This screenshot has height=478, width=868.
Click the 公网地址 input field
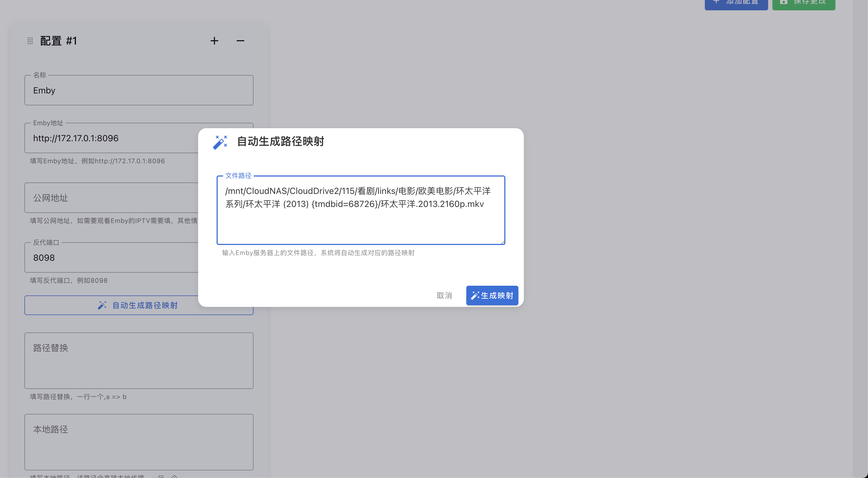tap(111, 198)
